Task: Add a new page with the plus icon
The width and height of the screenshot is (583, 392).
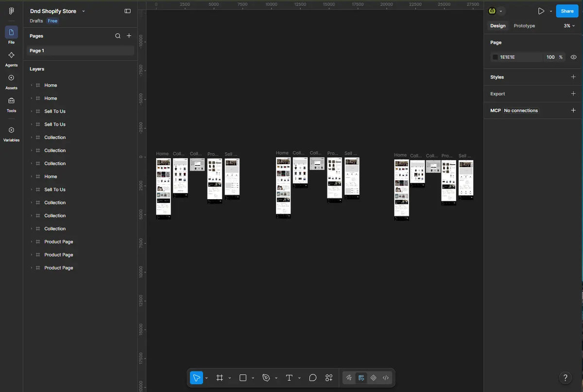Action: pyautogui.click(x=129, y=36)
